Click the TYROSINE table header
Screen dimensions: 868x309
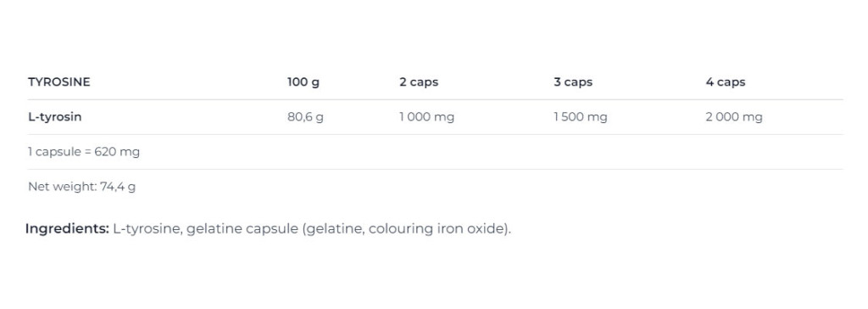(58, 82)
